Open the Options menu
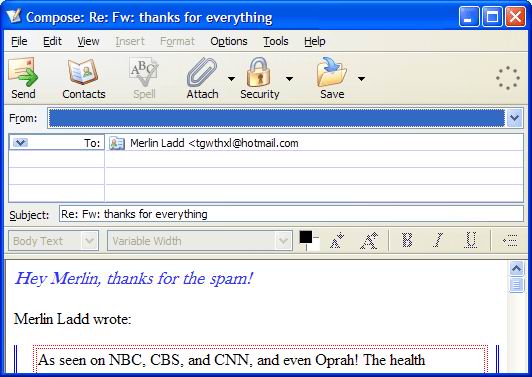 point(229,41)
